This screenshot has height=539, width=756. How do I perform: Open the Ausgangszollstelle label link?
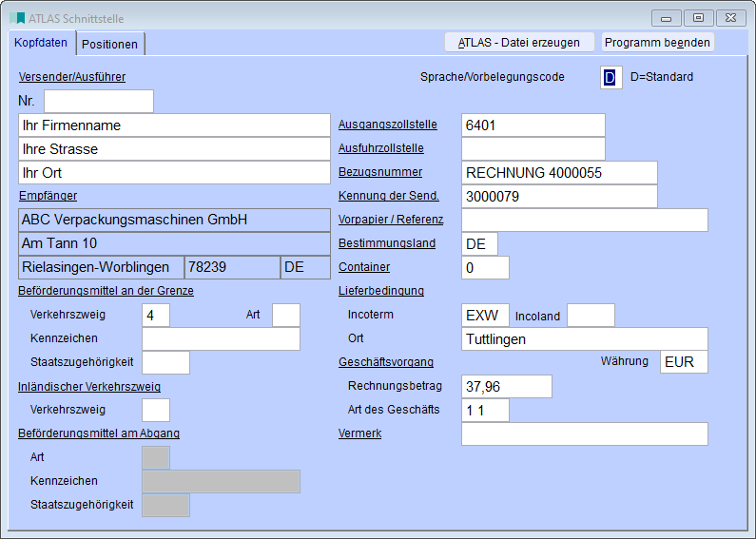pyautogui.click(x=387, y=125)
